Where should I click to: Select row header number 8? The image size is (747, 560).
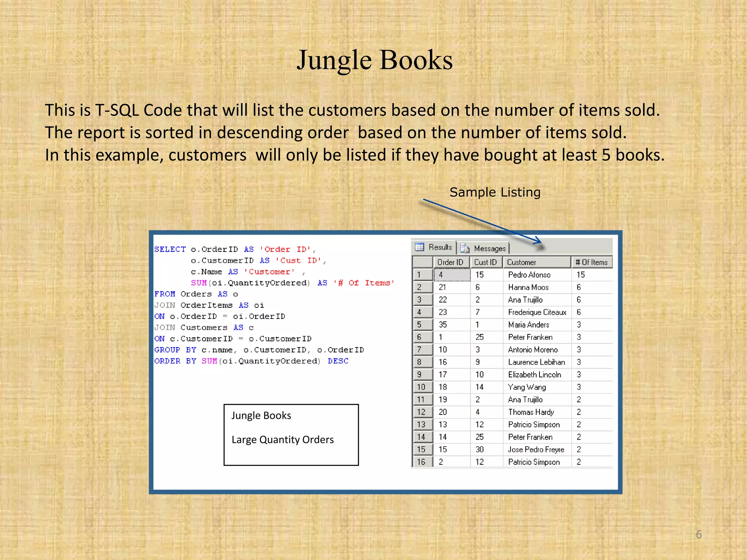[423, 362]
